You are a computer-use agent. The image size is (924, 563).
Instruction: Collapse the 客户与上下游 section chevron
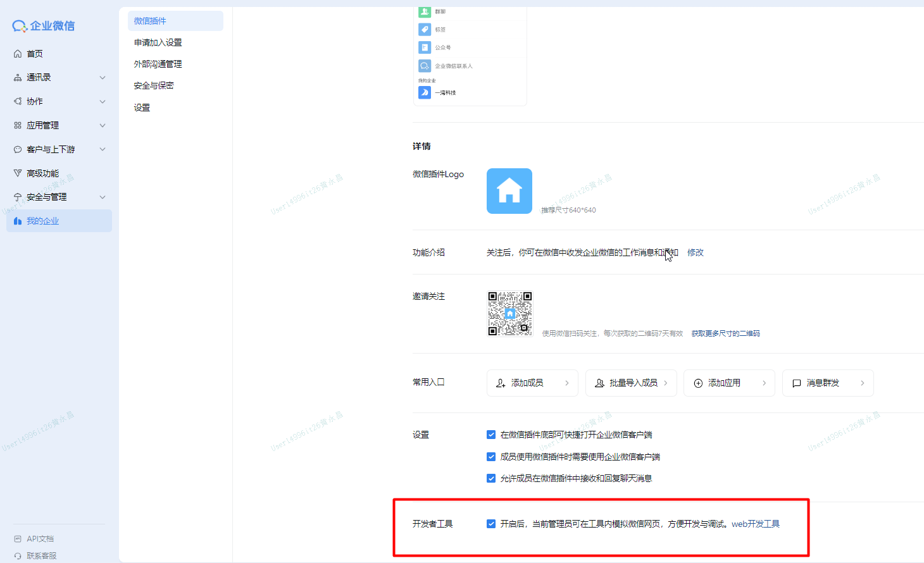tap(102, 149)
